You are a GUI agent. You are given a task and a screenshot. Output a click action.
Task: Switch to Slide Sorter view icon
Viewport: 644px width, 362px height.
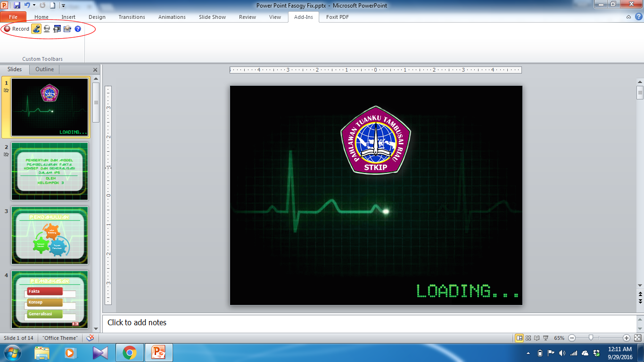529,338
